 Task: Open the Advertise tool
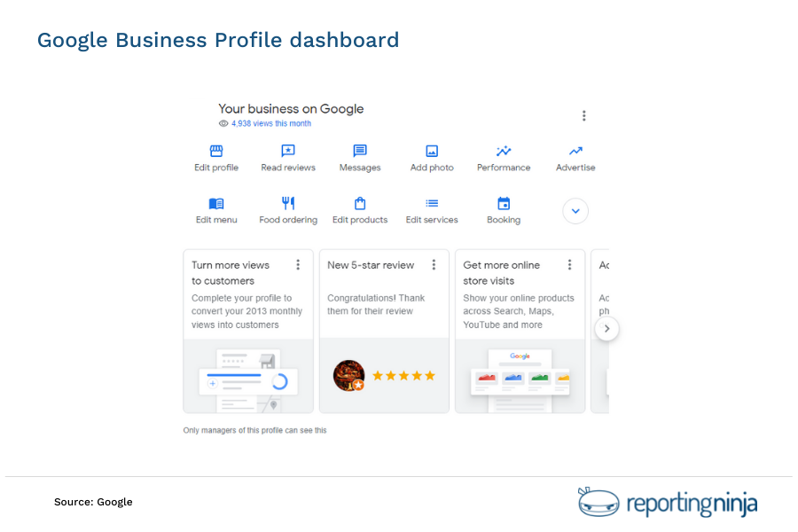coord(575,152)
